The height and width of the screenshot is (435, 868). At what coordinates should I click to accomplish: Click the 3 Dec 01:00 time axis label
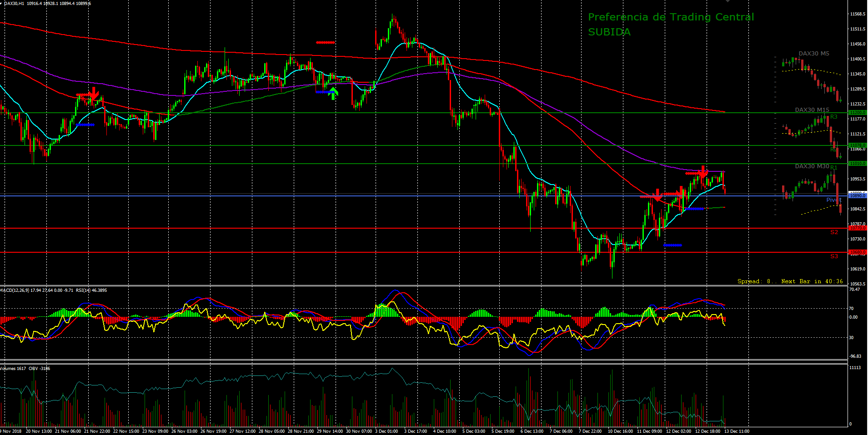tap(386, 431)
